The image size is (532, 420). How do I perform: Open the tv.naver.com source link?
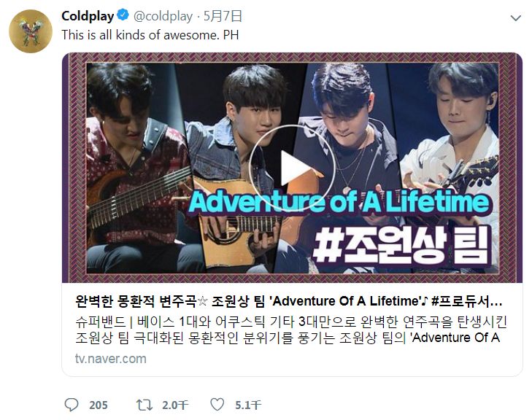(111, 359)
